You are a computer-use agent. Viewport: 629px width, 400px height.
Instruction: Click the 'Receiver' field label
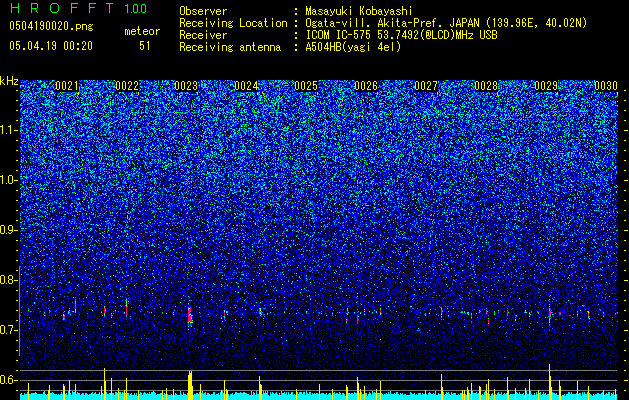203,35
